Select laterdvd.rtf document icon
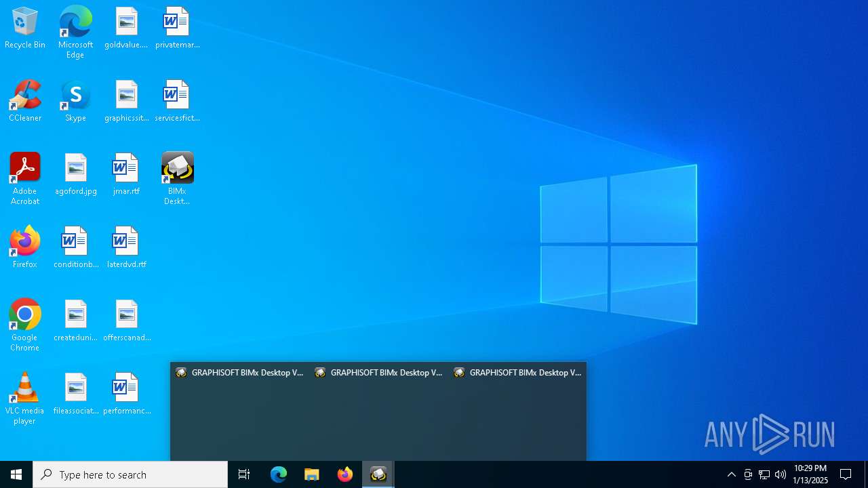The image size is (868, 488). pyautogui.click(x=126, y=247)
